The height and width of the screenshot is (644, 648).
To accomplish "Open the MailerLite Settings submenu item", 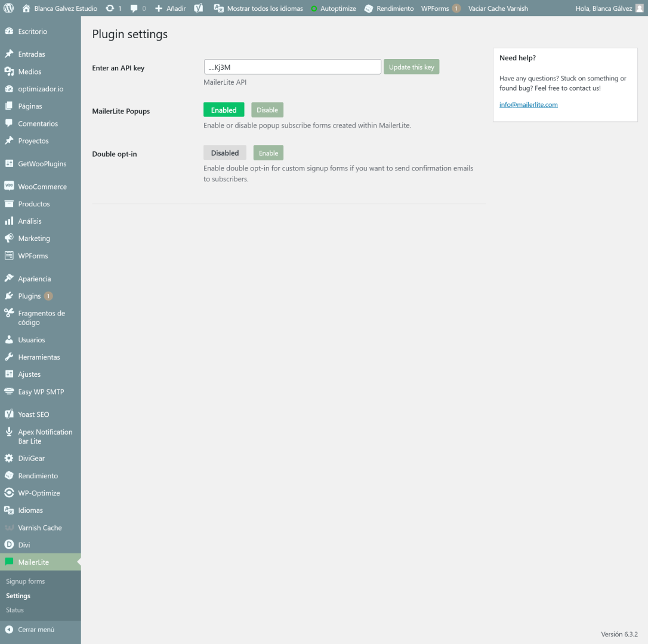I will pyautogui.click(x=18, y=596).
